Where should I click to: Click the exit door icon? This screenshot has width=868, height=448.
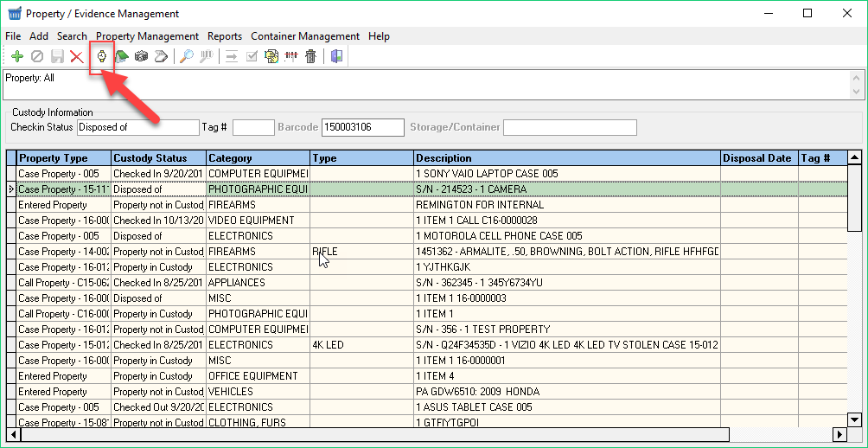336,57
